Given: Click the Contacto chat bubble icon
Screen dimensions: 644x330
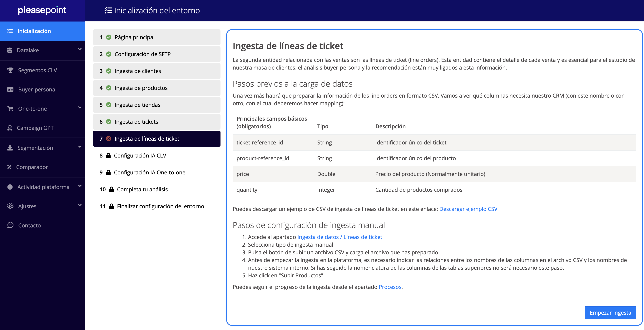Looking at the screenshot, I should (x=10, y=225).
